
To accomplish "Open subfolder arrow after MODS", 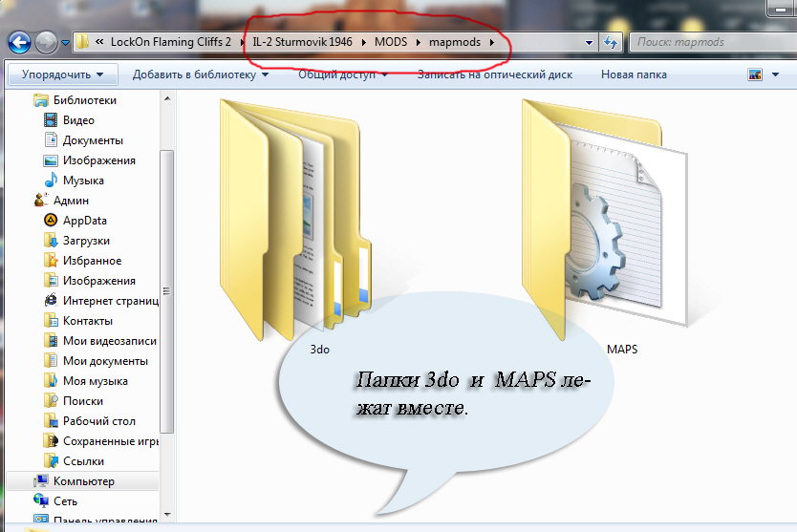I will coord(419,42).
